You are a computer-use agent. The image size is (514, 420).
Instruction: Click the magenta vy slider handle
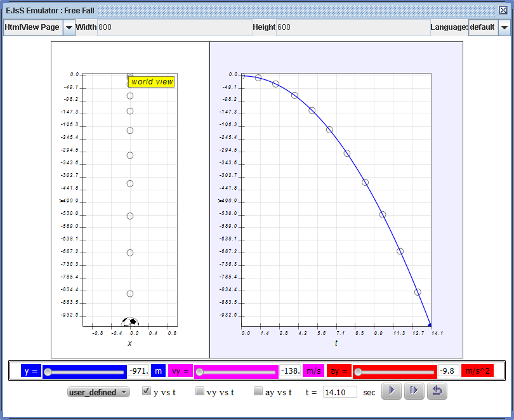199,372
